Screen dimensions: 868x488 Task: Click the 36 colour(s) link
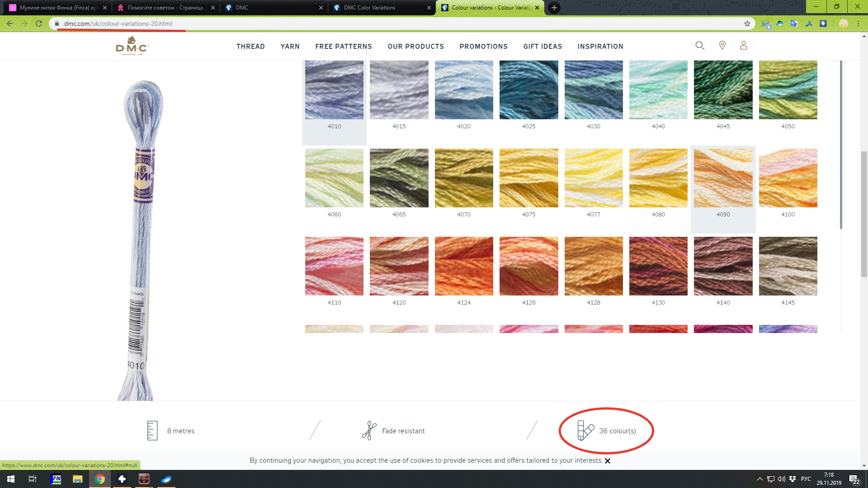(617, 431)
